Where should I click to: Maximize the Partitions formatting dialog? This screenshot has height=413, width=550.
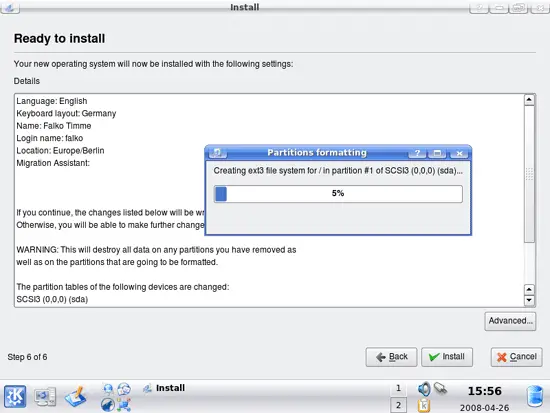tap(437, 153)
